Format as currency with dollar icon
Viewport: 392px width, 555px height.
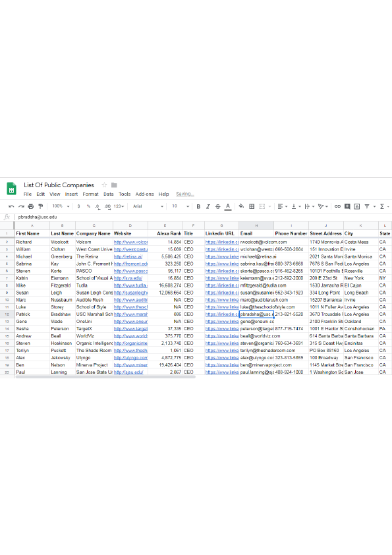click(78, 206)
